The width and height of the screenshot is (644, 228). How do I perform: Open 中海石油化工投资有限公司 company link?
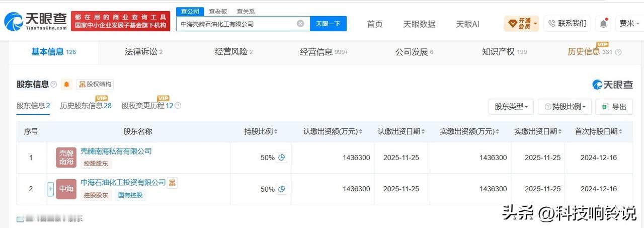click(x=123, y=182)
